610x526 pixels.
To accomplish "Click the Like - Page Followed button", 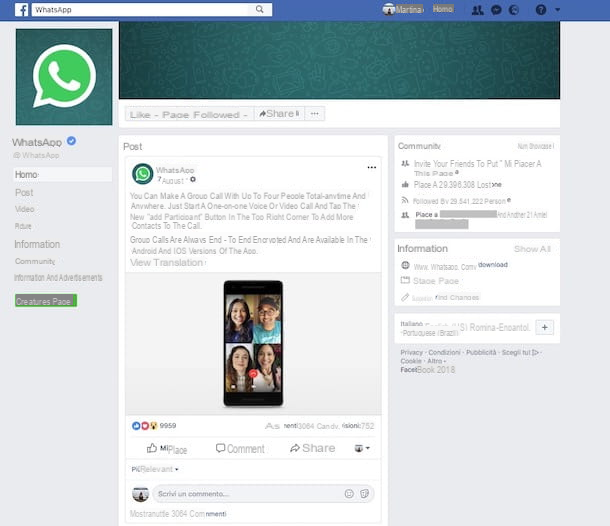I will (189, 114).
